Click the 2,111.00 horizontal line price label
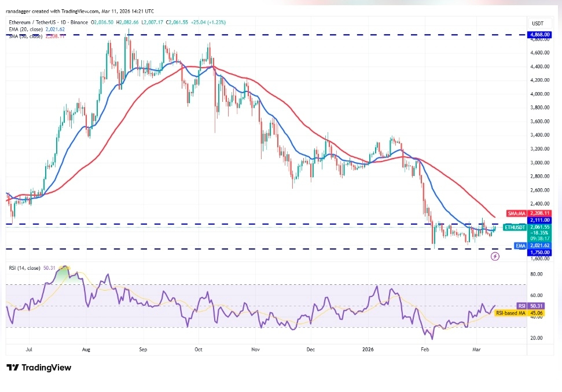 (539, 220)
